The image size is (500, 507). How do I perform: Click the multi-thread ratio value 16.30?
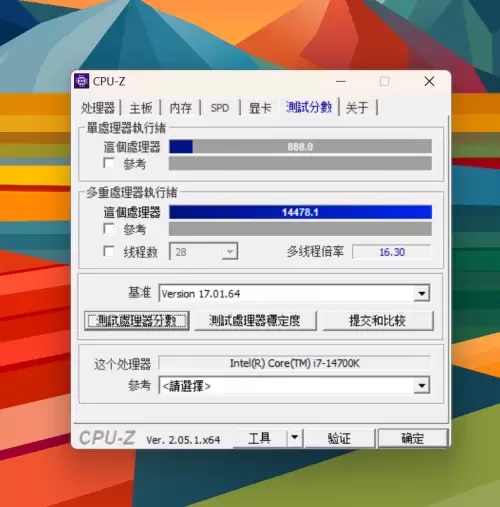[392, 252]
